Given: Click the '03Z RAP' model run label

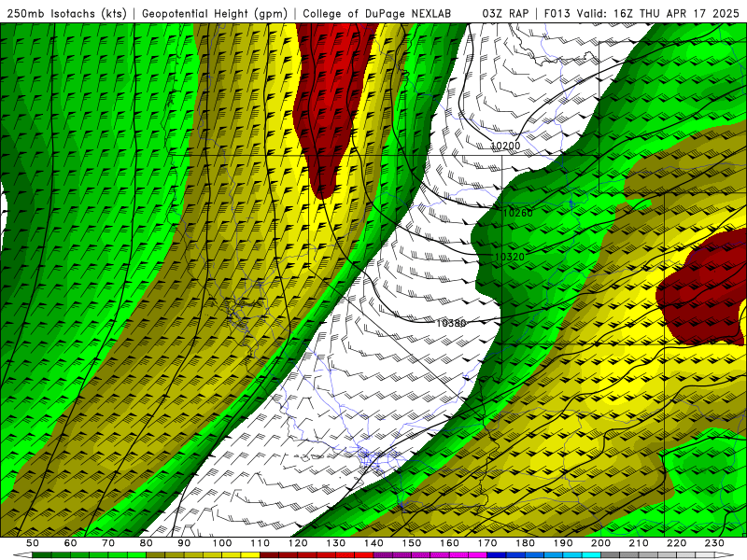Looking at the screenshot, I should tap(505, 14).
